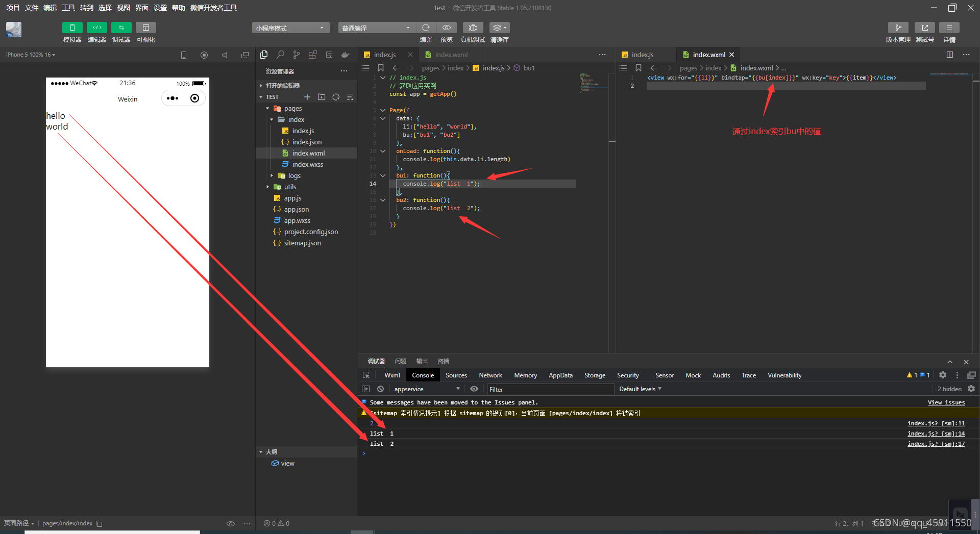Open the index.js? [sm]:14 source link

[936, 434]
